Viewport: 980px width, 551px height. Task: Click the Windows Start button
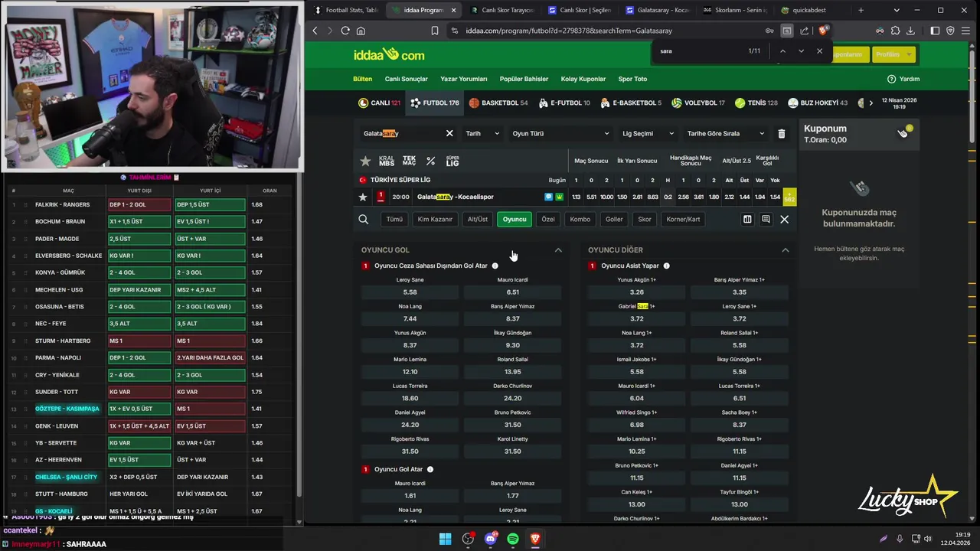click(x=445, y=539)
